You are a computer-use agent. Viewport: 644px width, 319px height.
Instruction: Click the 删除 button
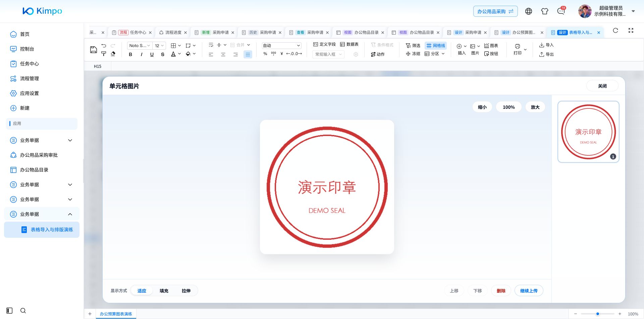(x=501, y=291)
